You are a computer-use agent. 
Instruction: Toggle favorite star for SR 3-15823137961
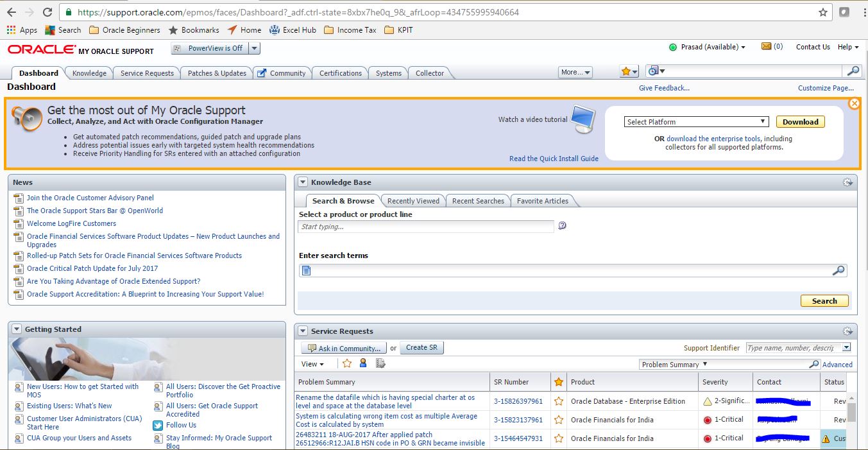click(559, 420)
